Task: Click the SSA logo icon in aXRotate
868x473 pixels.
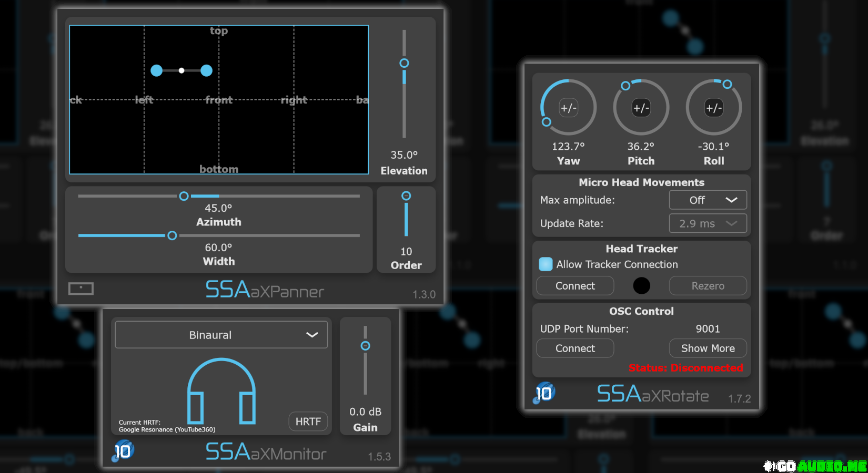Action: pos(544,393)
